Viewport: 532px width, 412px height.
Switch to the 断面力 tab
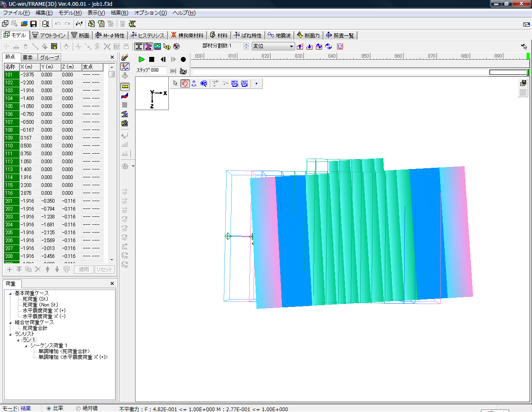308,35
